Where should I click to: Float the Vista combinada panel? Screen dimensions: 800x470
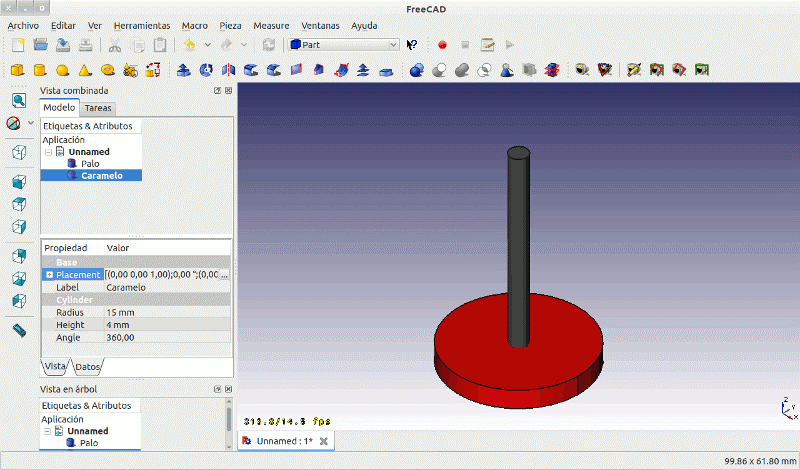coord(218,91)
